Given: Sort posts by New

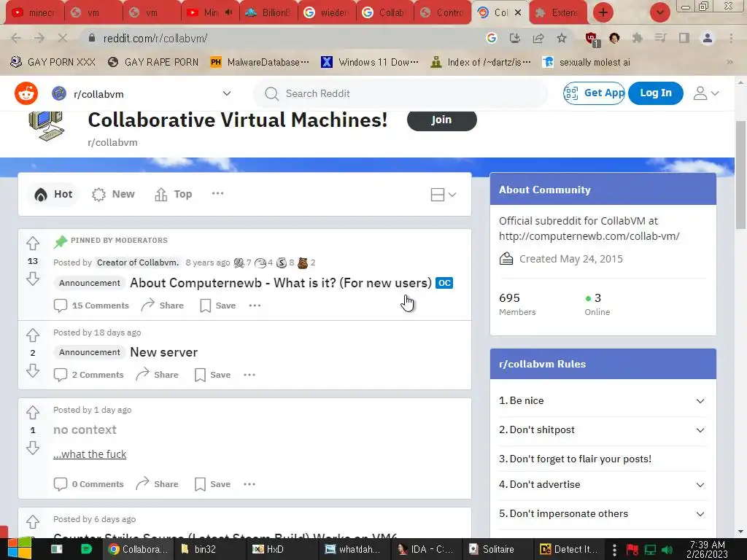Looking at the screenshot, I should click(x=113, y=194).
